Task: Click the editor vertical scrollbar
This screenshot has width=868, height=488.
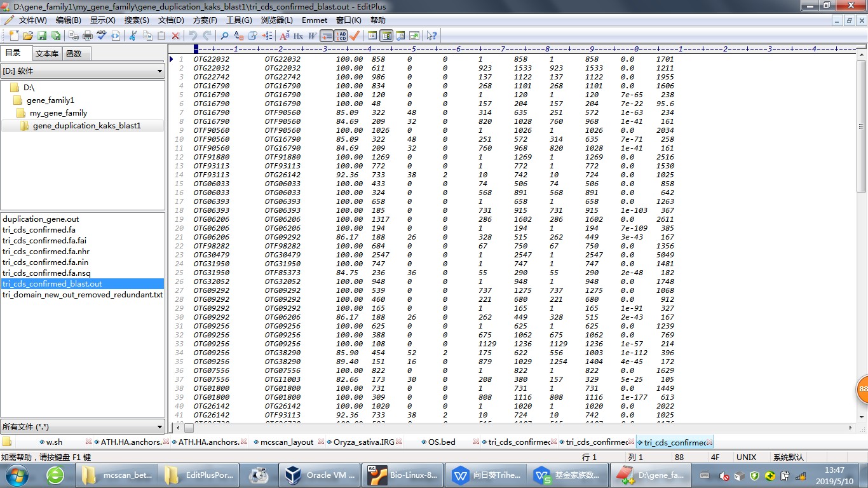Action: (x=862, y=254)
